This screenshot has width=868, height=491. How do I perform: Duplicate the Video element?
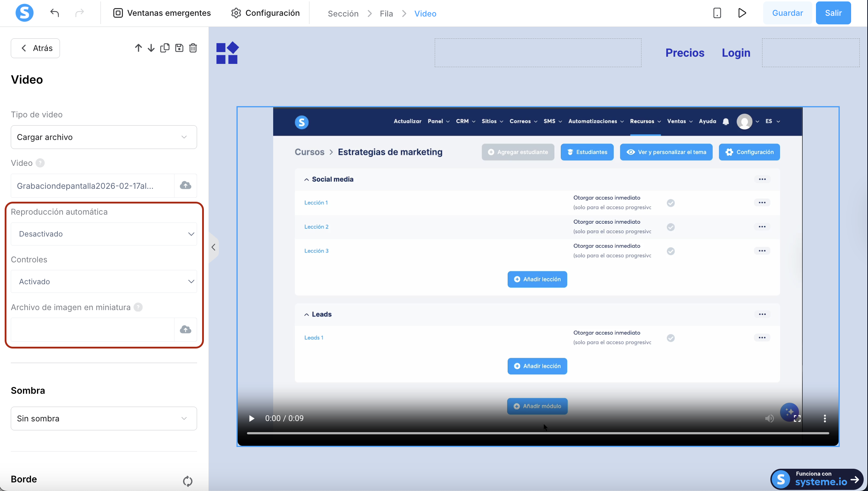tap(165, 48)
